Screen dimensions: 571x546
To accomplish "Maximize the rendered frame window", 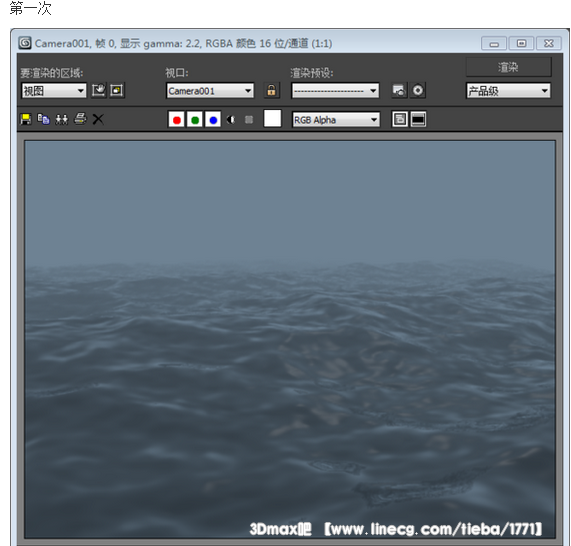I will tap(521, 43).
